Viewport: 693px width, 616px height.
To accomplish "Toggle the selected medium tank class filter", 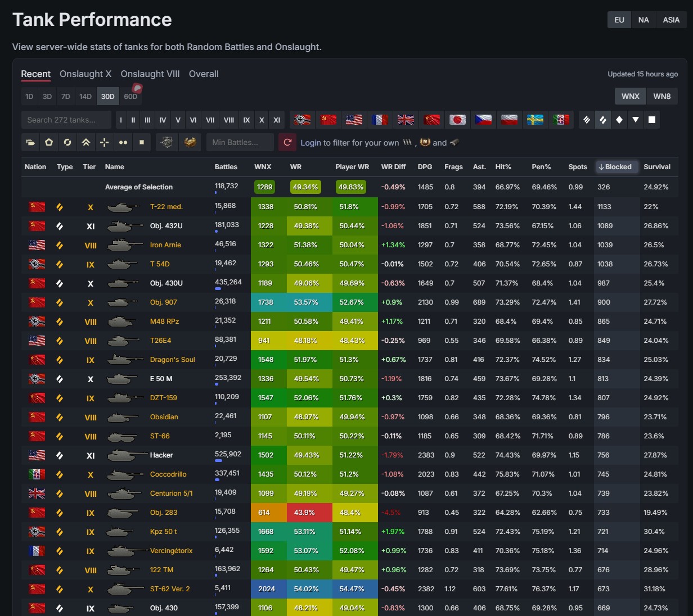I will tap(603, 120).
